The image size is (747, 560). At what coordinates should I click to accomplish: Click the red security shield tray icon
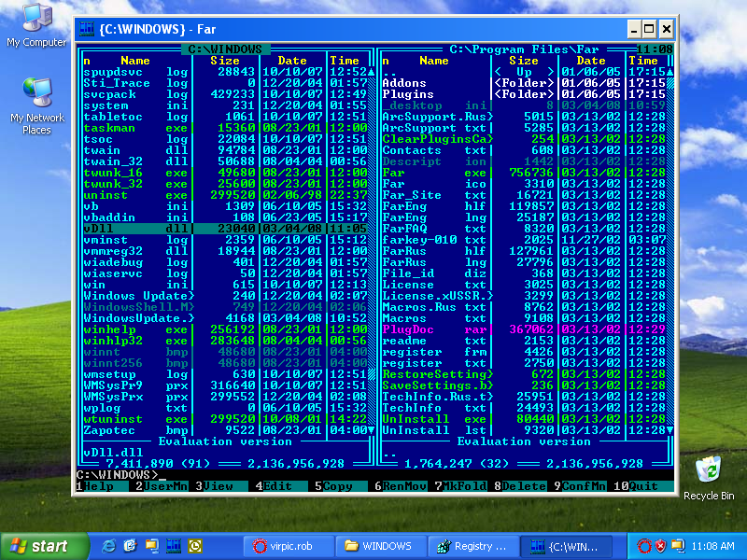click(660, 546)
